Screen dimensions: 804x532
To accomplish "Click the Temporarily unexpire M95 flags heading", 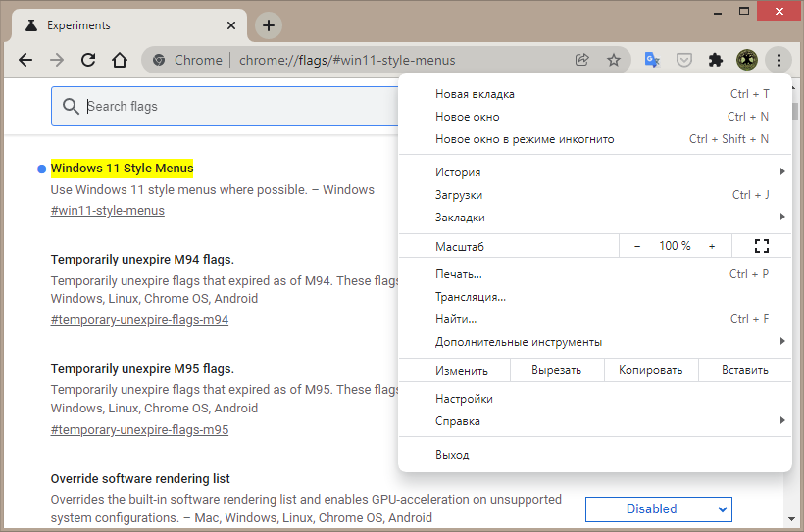I will pos(142,369).
